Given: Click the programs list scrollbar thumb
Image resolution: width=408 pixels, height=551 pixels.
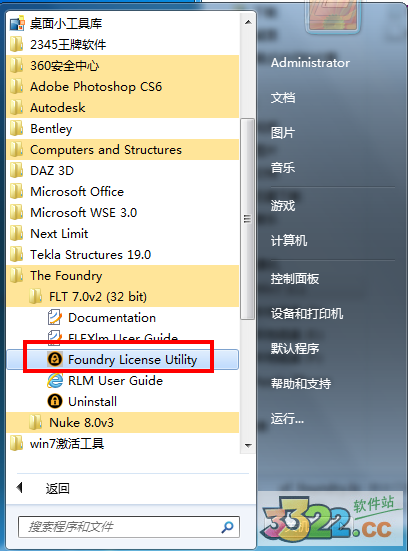Looking at the screenshot, I should [x=248, y=219].
